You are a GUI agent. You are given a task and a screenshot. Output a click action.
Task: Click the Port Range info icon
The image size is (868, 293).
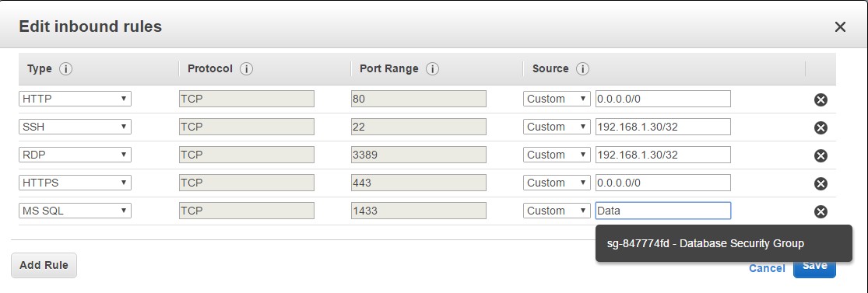(432, 69)
